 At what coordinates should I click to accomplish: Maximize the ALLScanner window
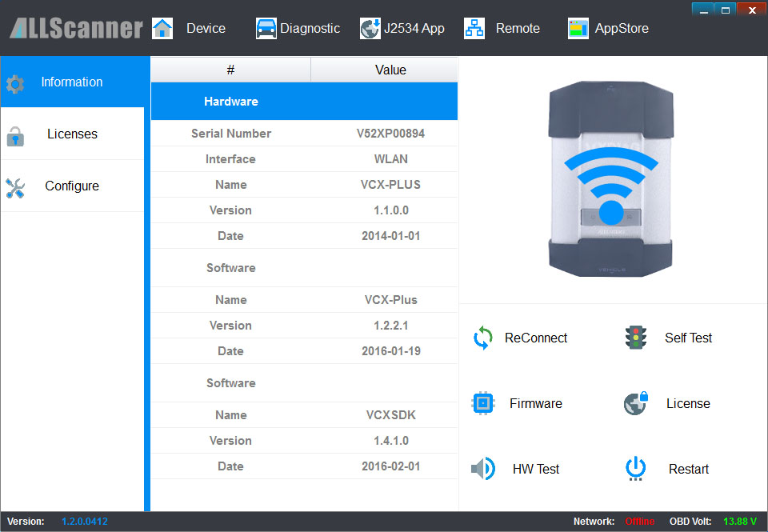(x=726, y=10)
